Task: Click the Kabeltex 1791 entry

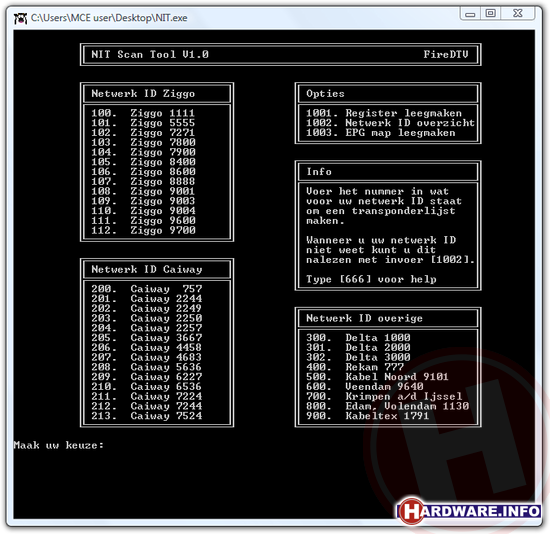Action: pos(367,416)
